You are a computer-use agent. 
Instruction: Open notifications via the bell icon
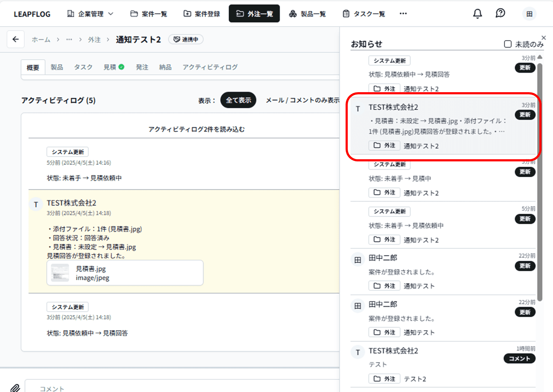(x=477, y=14)
